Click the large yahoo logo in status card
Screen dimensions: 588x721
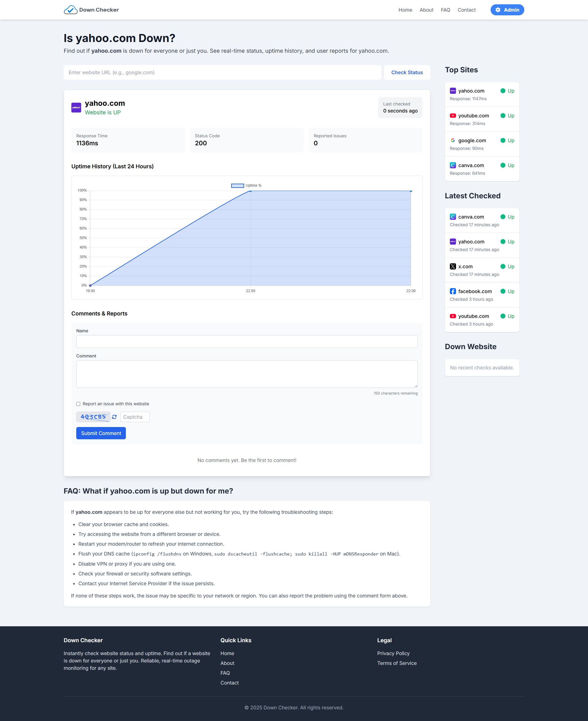click(x=76, y=108)
